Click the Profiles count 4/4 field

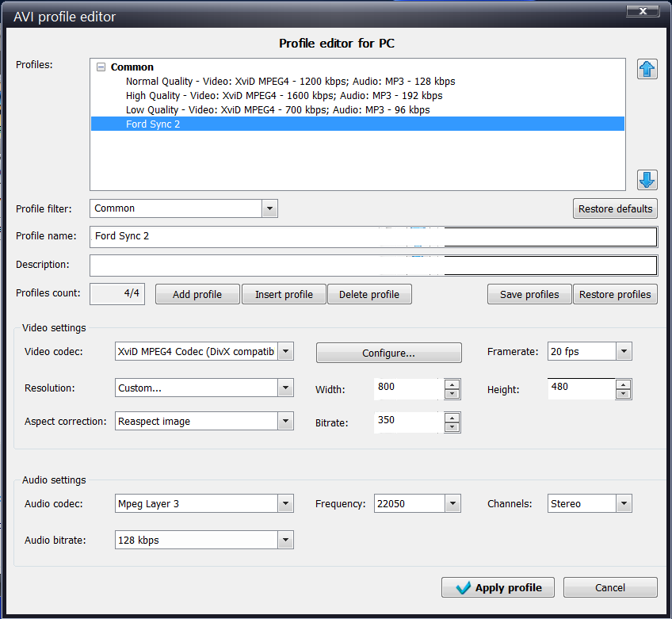[117, 293]
